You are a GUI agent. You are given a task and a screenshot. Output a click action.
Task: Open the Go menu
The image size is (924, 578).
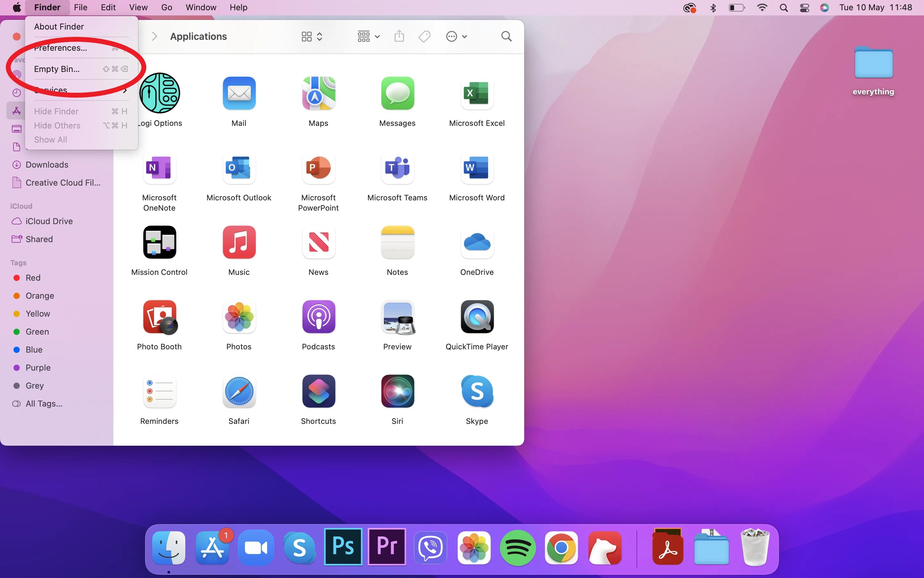point(167,8)
